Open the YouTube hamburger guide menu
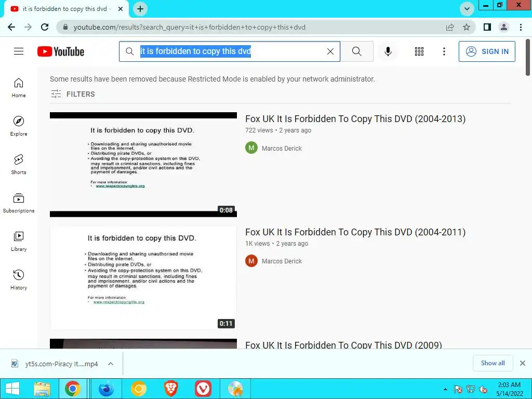This screenshot has width=532, height=399. 19,51
